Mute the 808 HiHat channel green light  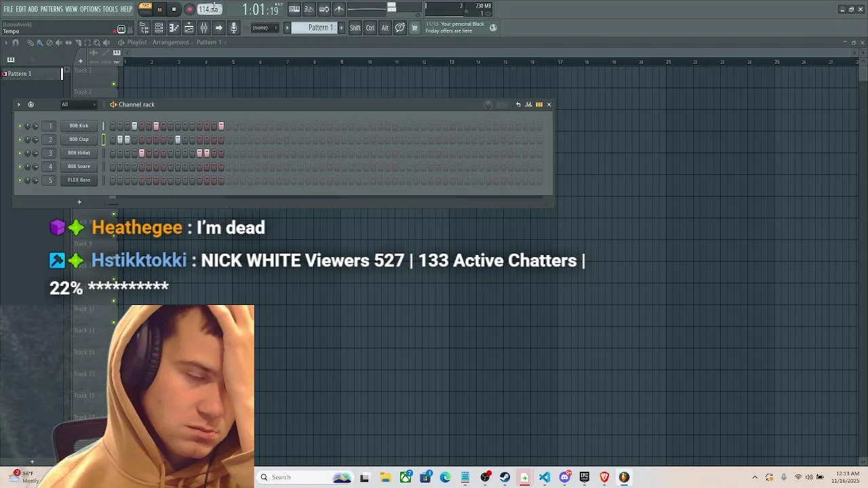[x=20, y=153]
